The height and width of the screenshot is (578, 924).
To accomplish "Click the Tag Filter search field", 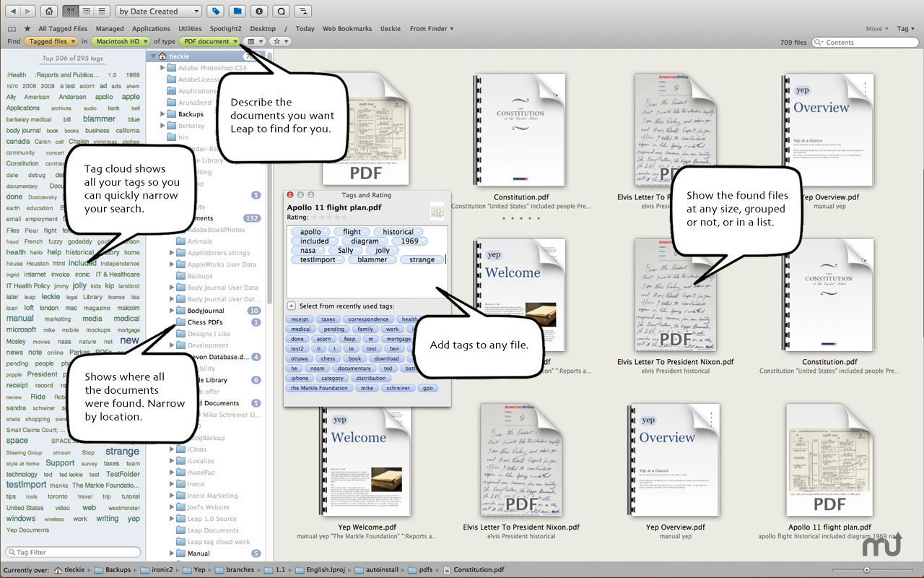I will click(x=72, y=552).
